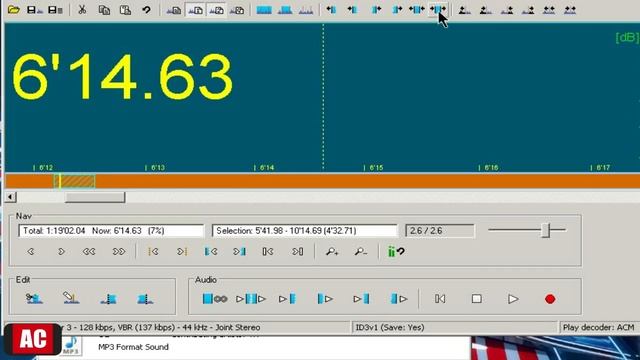Click the Paste clipboard icon in top toolbar

[125, 9]
